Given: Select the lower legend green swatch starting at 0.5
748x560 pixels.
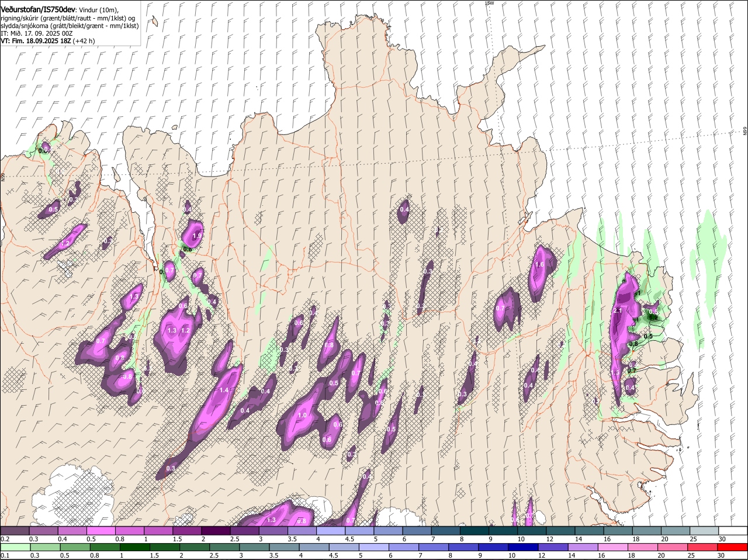Looking at the screenshot, I should coord(75,548).
